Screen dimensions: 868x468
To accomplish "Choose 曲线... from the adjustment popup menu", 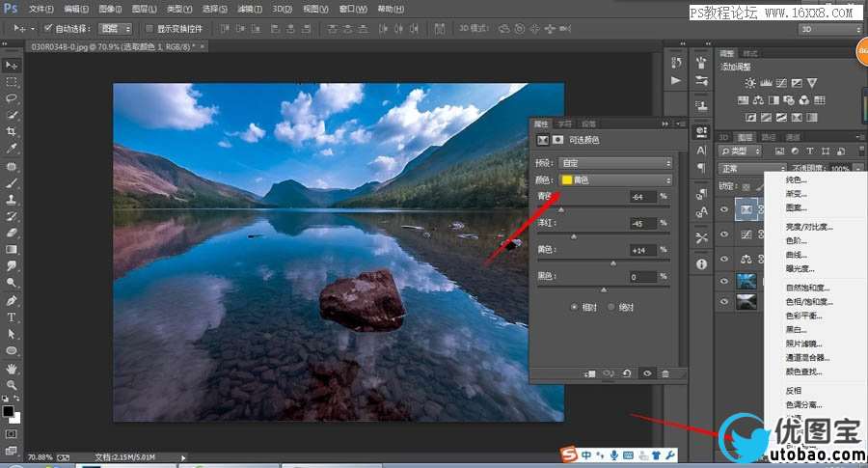I will coord(797,255).
